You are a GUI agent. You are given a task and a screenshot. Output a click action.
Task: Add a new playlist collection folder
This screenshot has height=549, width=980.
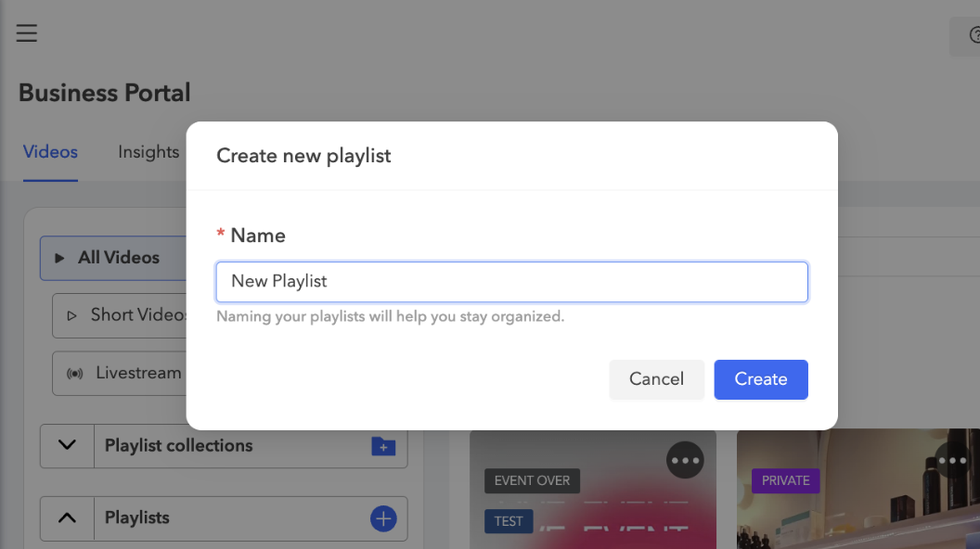(x=383, y=446)
